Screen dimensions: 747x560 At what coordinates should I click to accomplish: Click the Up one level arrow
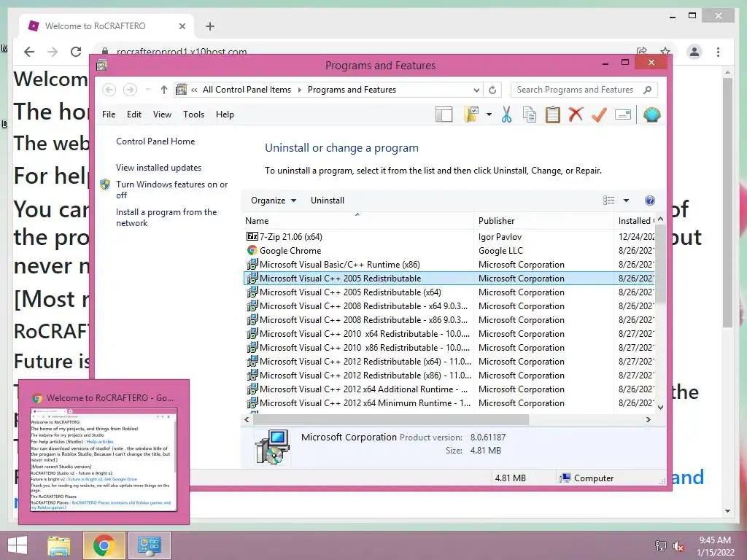point(164,90)
